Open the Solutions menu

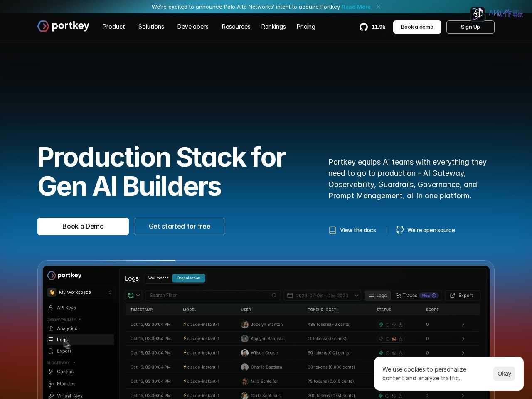point(151,27)
